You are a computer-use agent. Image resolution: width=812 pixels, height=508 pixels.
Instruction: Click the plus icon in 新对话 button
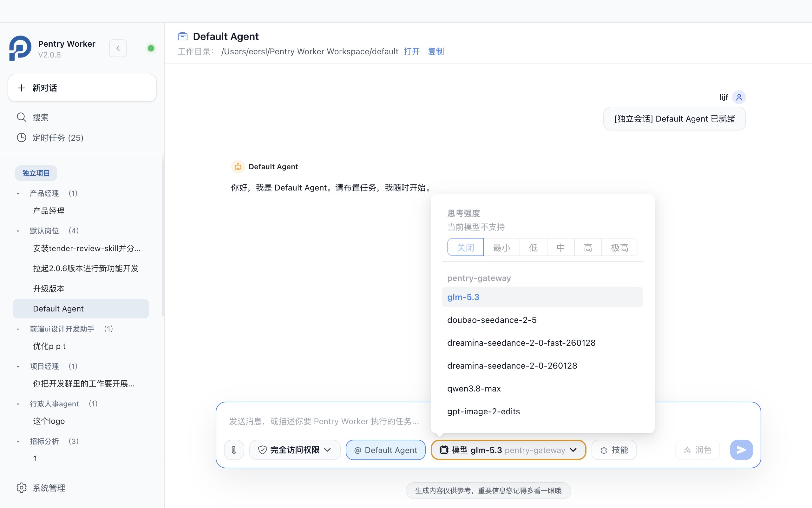[22, 88]
